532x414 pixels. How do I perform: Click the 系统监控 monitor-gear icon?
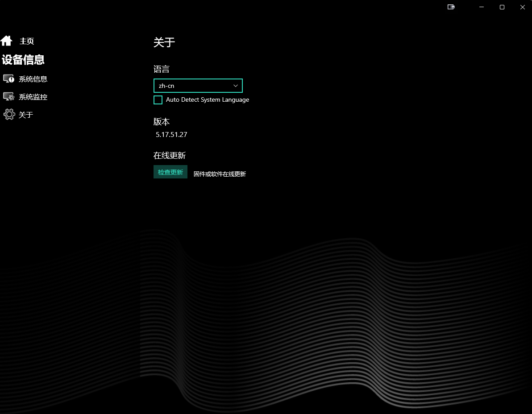point(8,96)
